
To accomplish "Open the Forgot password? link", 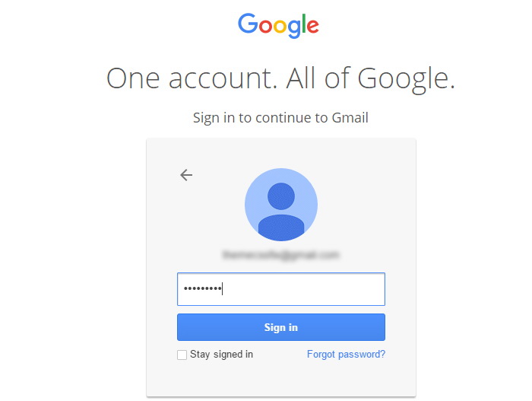I will pos(346,355).
